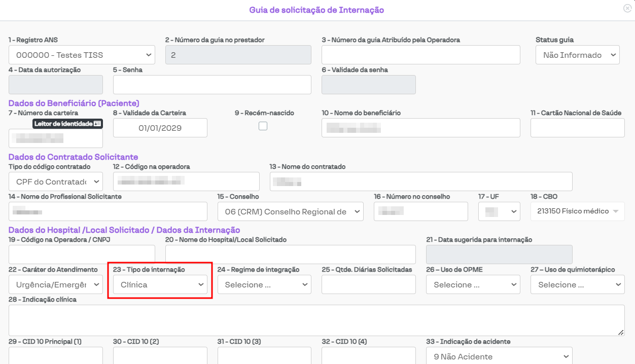635x364 pixels.
Task: Expand the Uso de OPME dropdown
Action: [473, 284]
